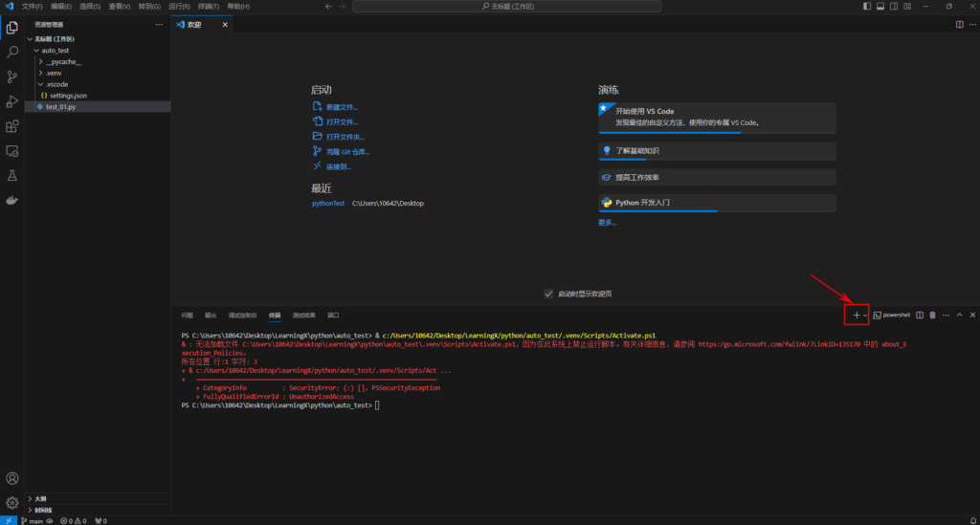Click the Accounts icon in activity bar
Image resolution: width=980 pixels, height=525 pixels.
(12, 478)
